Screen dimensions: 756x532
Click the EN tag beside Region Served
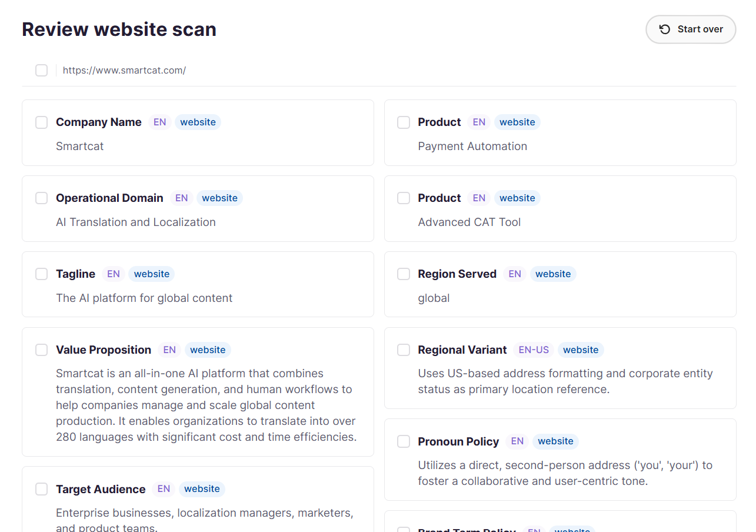point(515,274)
